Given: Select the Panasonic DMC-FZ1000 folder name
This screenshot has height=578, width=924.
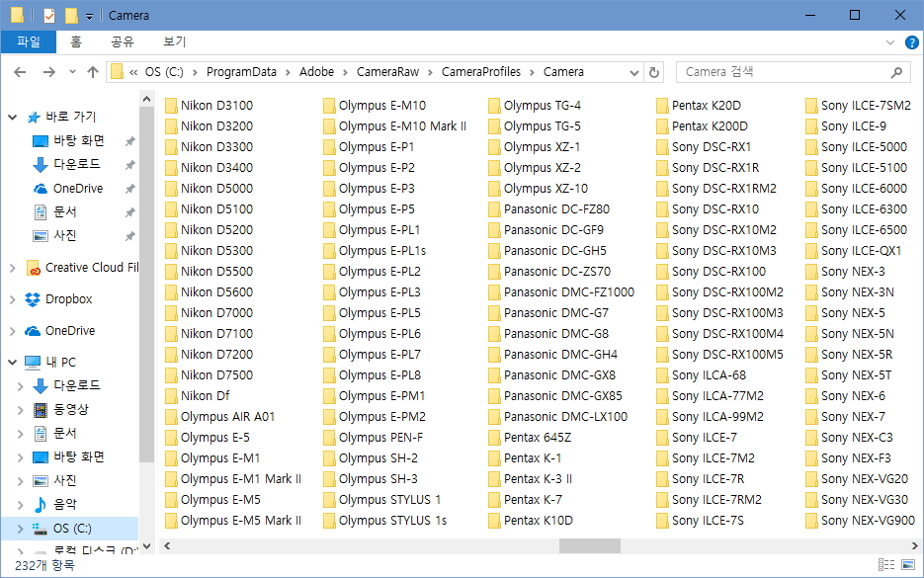Looking at the screenshot, I should [x=569, y=292].
